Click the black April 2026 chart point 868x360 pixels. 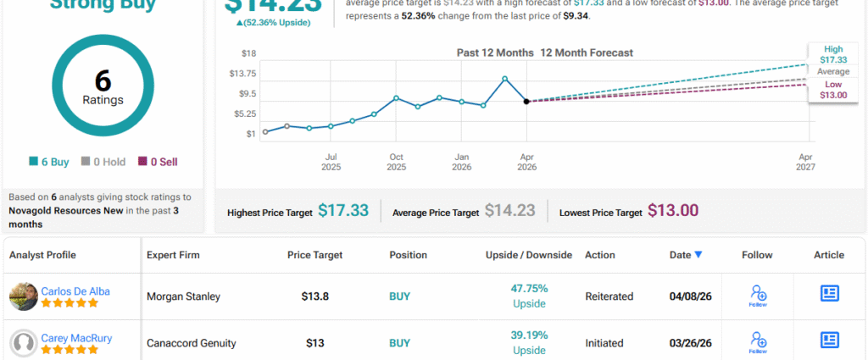pos(526,102)
